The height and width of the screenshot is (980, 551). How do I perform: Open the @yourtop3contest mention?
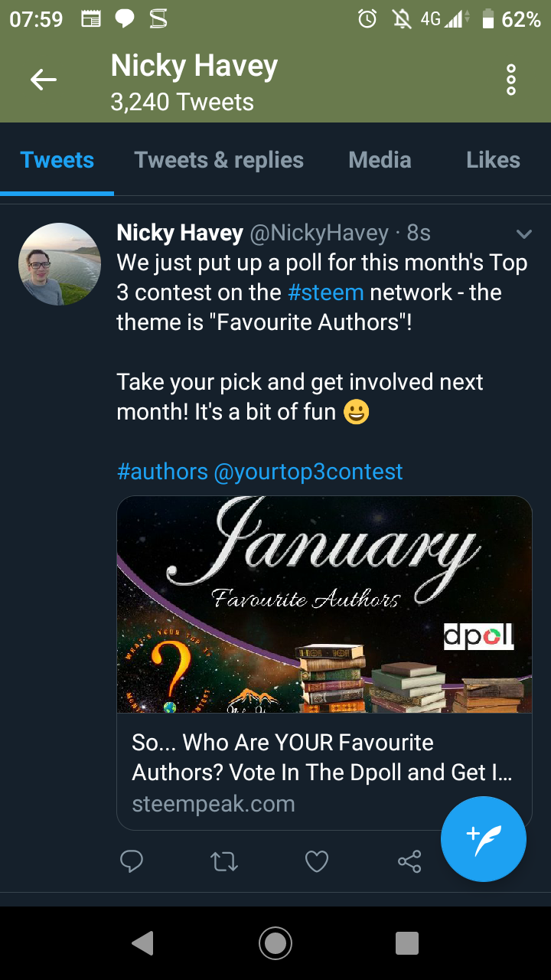(308, 472)
